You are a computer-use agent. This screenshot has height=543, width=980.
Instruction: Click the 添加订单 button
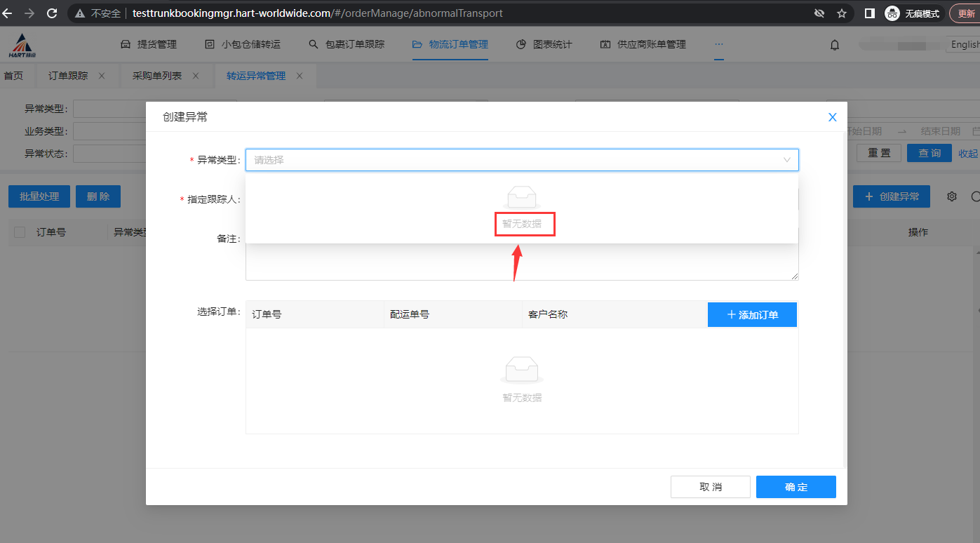coord(752,315)
